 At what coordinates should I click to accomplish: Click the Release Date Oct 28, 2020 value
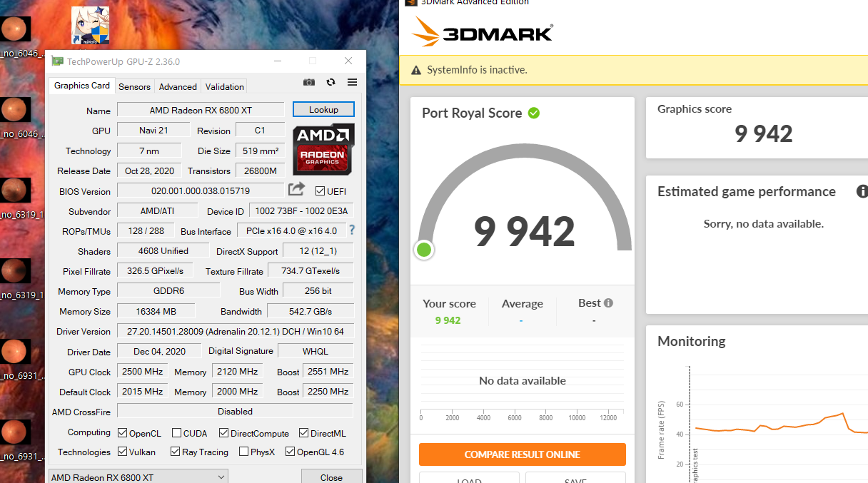[x=149, y=171]
